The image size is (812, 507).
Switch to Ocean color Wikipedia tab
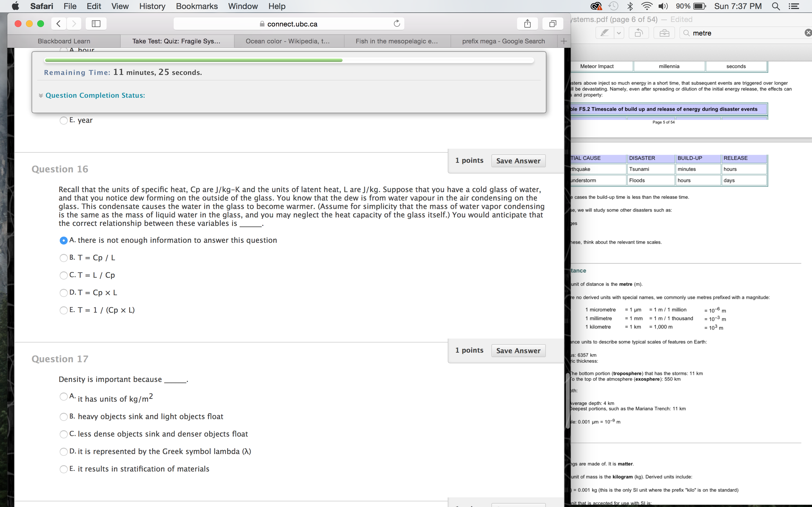288,41
